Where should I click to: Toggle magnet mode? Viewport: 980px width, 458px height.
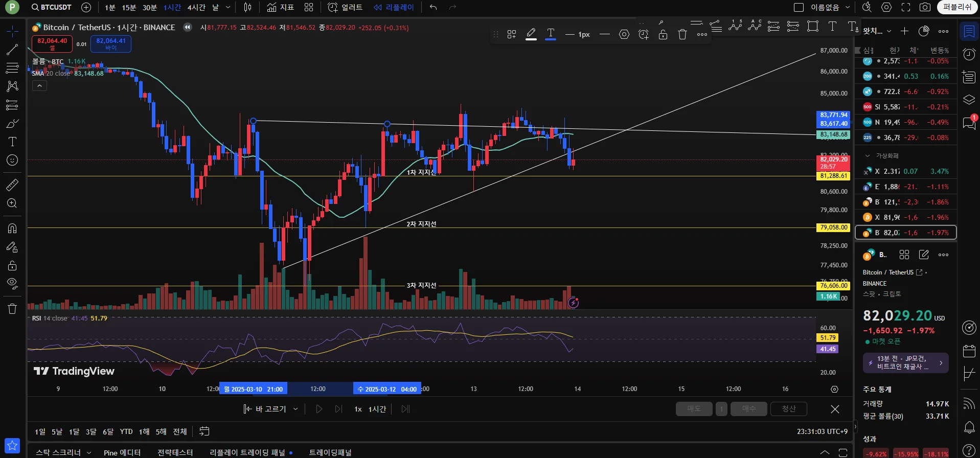pyautogui.click(x=12, y=228)
